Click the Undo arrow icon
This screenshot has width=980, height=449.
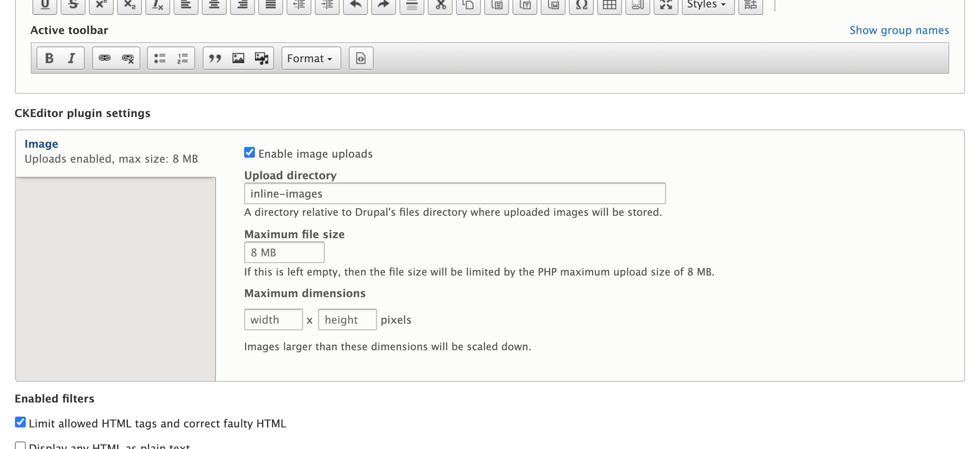(x=356, y=5)
